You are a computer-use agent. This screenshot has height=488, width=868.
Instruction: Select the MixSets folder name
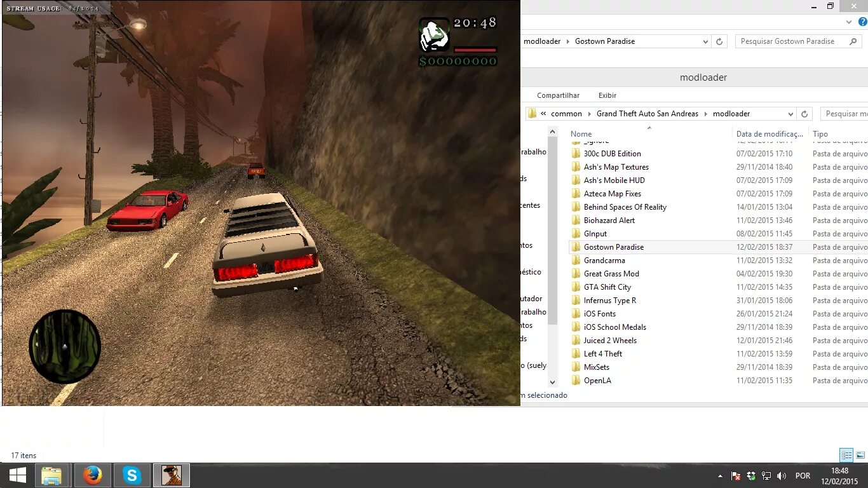597,367
